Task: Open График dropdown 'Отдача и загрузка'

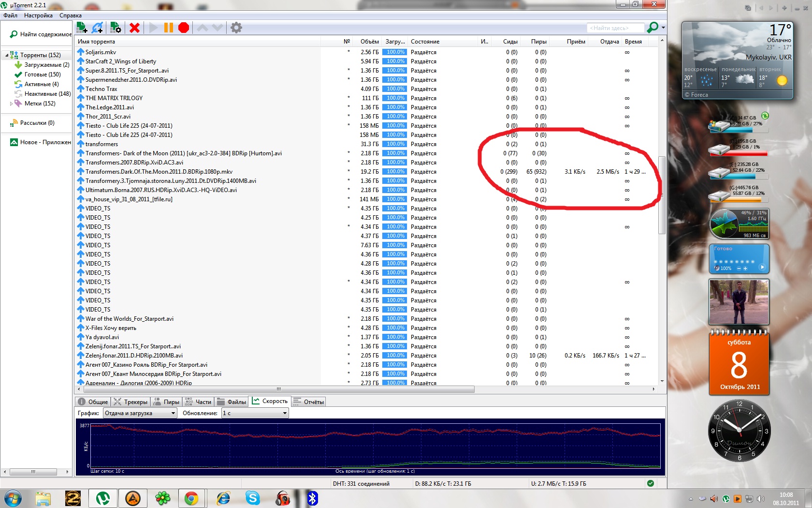Action: click(140, 413)
